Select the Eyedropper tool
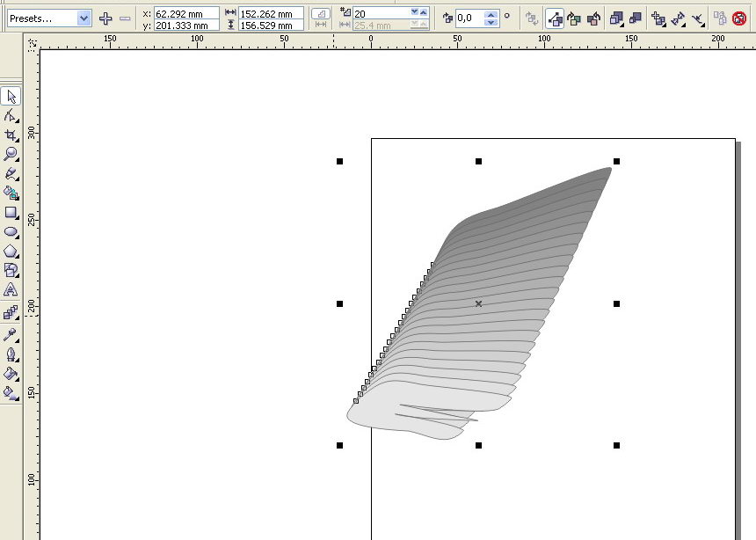The height and width of the screenshot is (540, 756). point(11,334)
